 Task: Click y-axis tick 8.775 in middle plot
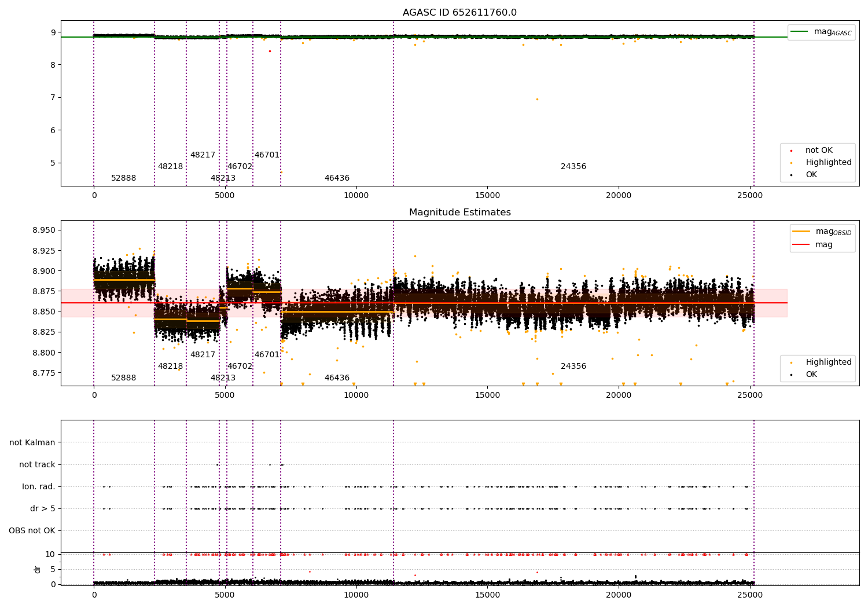click(44, 373)
